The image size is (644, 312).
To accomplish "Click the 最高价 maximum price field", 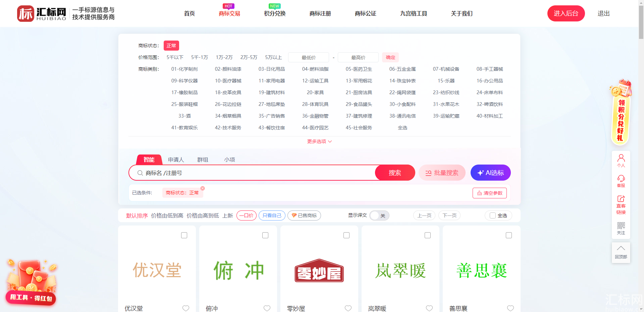I will pyautogui.click(x=358, y=57).
